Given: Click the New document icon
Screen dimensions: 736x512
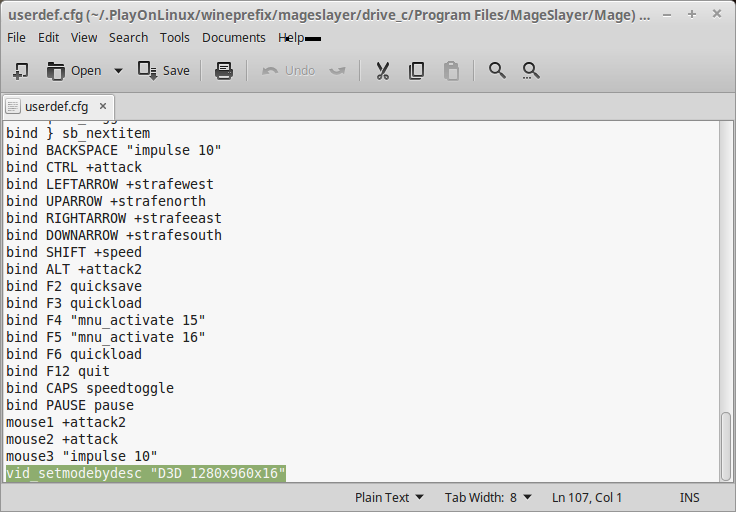Looking at the screenshot, I should tap(21, 71).
